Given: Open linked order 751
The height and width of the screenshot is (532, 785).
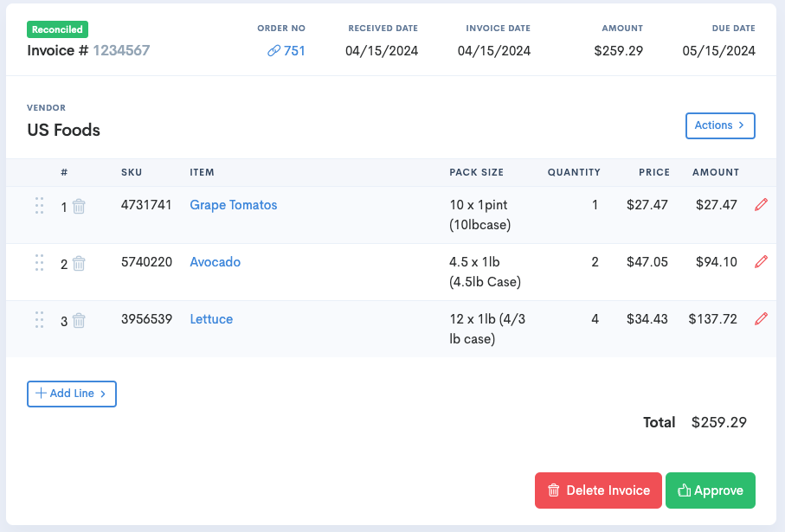Looking at the screenshot, I should [x=286, y=50].
